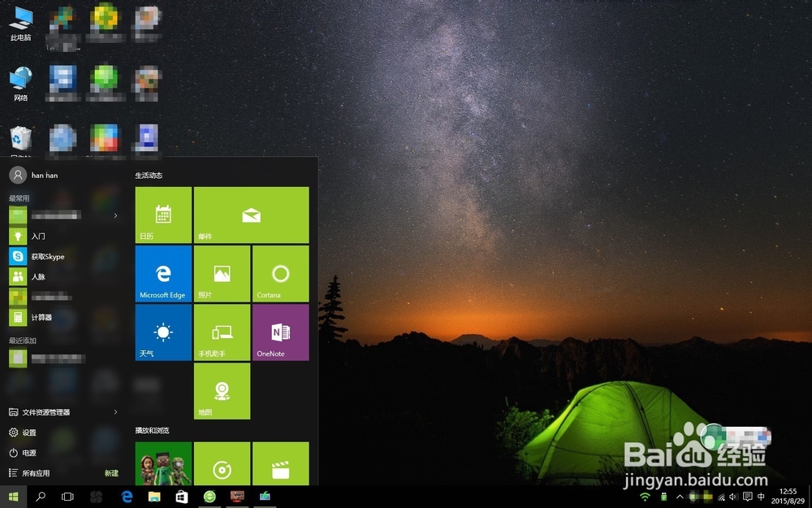Open the Action Center notification icon
The height and width of the screenshot is (508, 812).
pos(747,497)
